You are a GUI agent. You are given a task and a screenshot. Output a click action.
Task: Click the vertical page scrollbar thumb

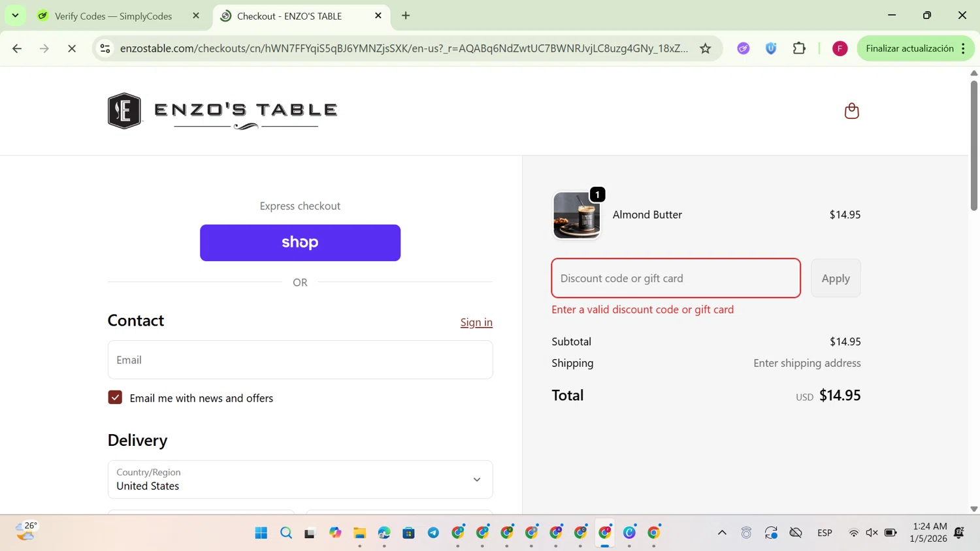(x=973, y=145)
